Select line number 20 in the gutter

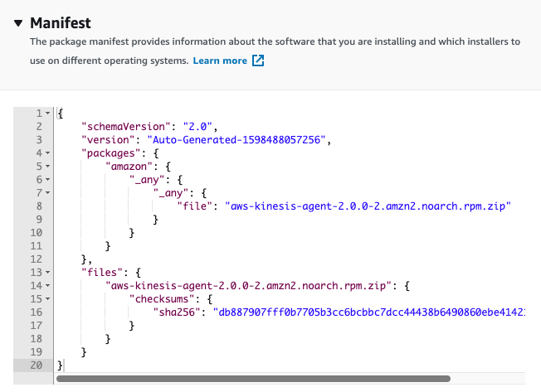click(x=37, y=365)
